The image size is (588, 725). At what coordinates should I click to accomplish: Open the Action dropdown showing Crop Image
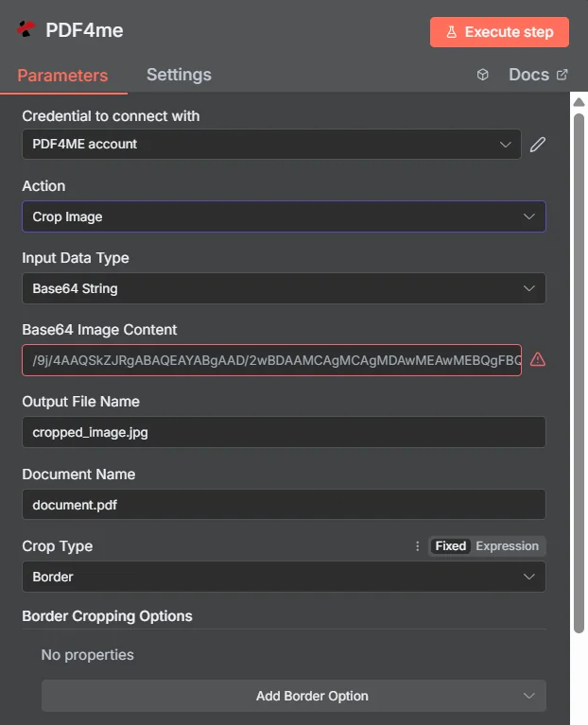[x=284, y=216]
